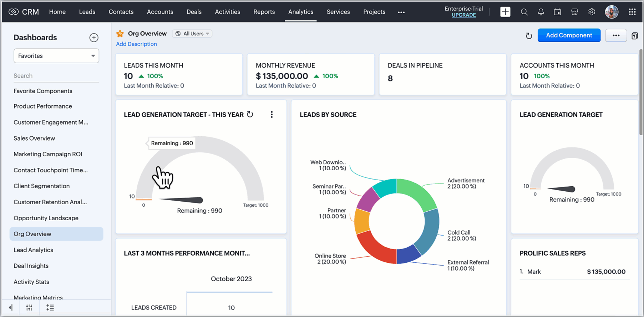Show more modules with top ellipsis
This screenshot has width=644, height=317.
(x=401, y=12)
